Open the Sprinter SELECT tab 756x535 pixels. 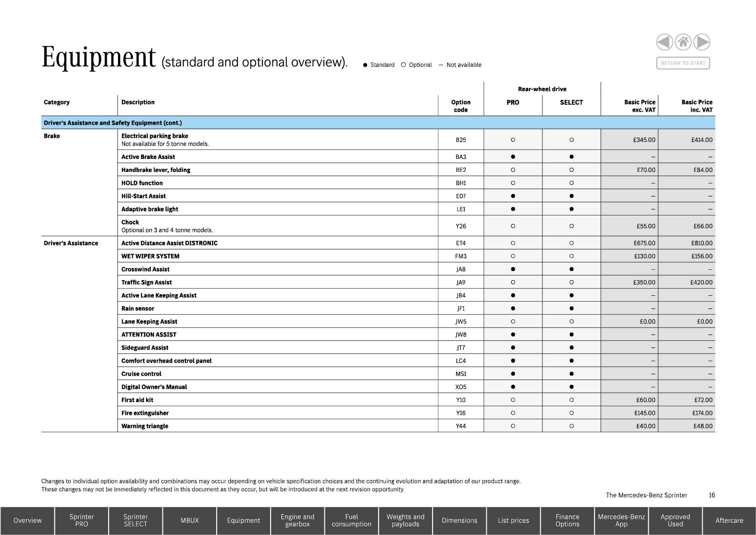[x=135, y=521]
